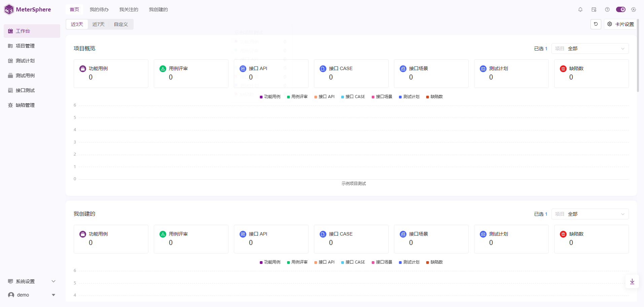The image size is (644, 307).
Task: Click the download arrow icon at bottom right
Action: point(632,281)
